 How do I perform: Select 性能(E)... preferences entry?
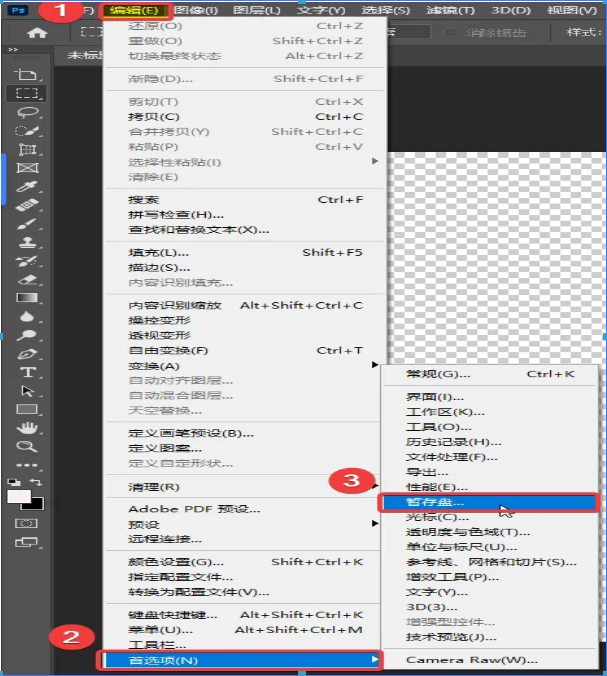[x=489, y=487]
